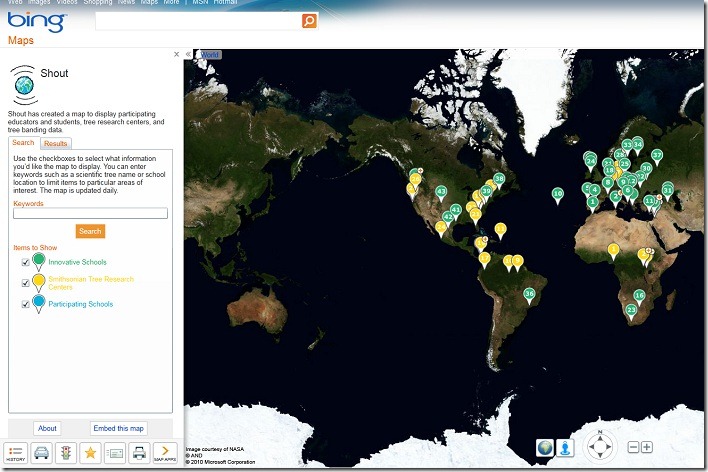
Task: Open Shopping in top navigation
Action: pyautogui.click(x=98, y=2)
